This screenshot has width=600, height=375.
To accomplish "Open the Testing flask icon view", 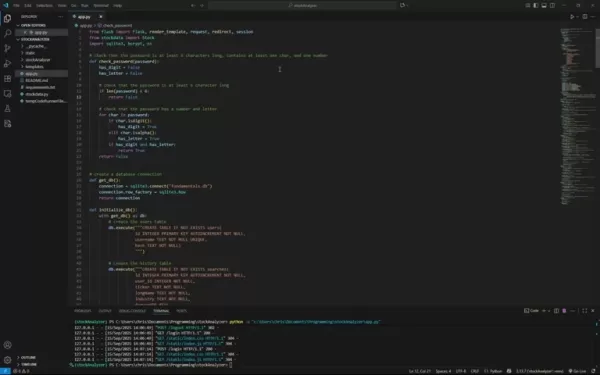I will click(x=7, y=109).
